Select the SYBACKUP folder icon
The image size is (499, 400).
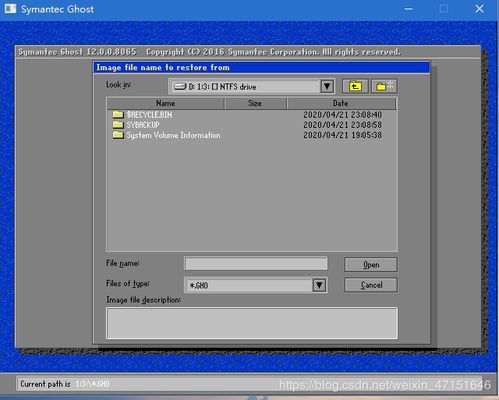click(x=118, y=125)
